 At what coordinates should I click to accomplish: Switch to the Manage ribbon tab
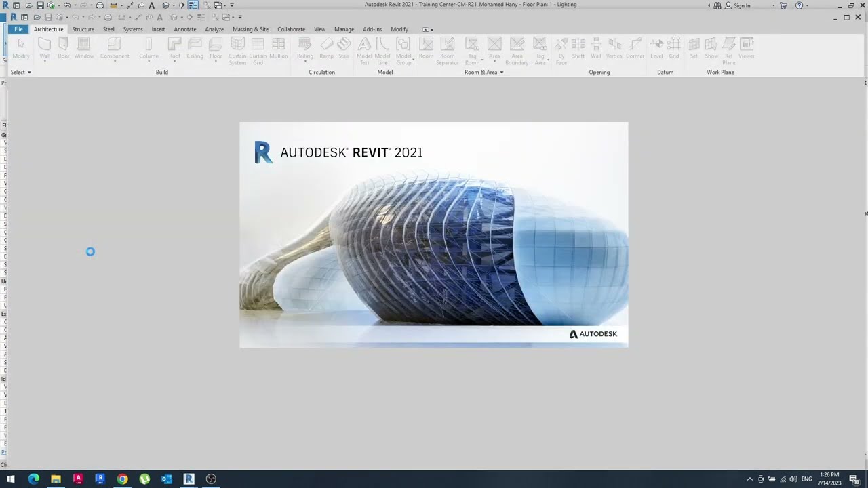click(x=344, y=29)
